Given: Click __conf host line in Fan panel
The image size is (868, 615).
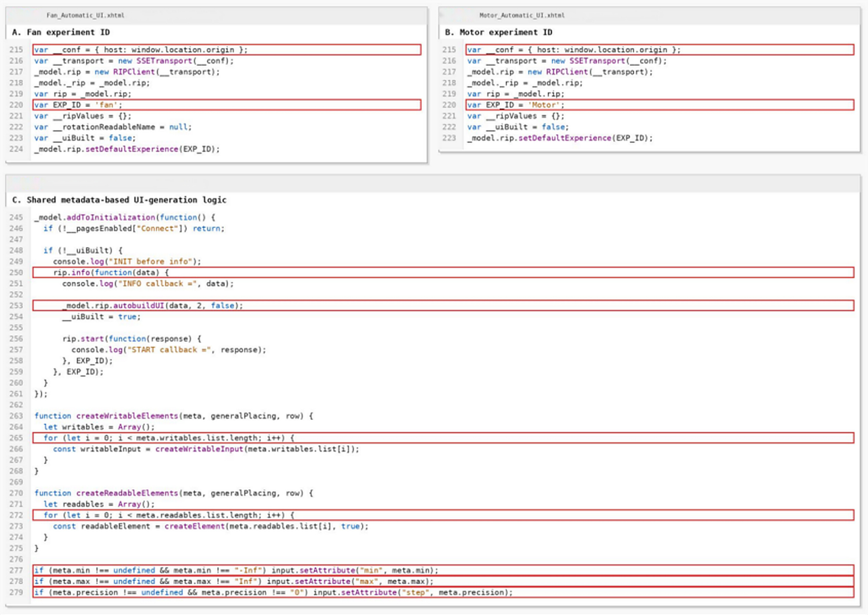Looking at the screenshot, I should click(x=227, y=50).
